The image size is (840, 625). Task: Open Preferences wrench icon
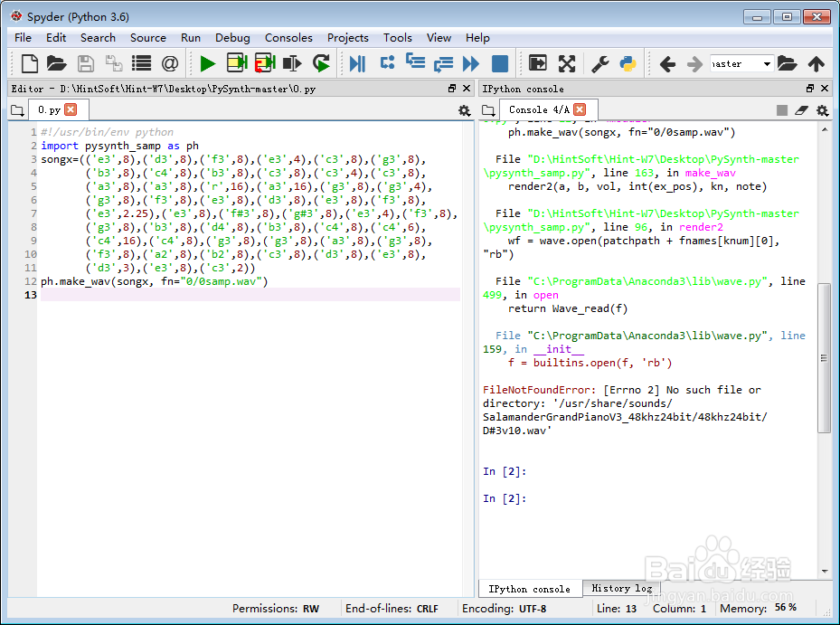pos(600,64)
